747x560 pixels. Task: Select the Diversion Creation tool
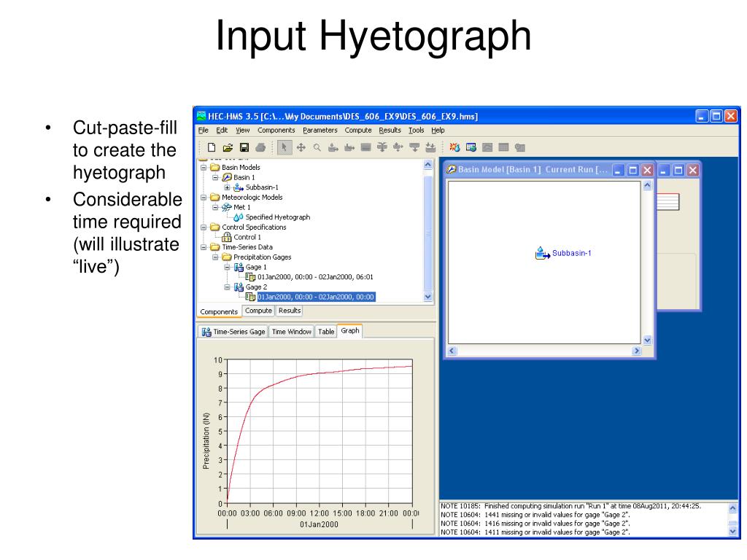398,147
